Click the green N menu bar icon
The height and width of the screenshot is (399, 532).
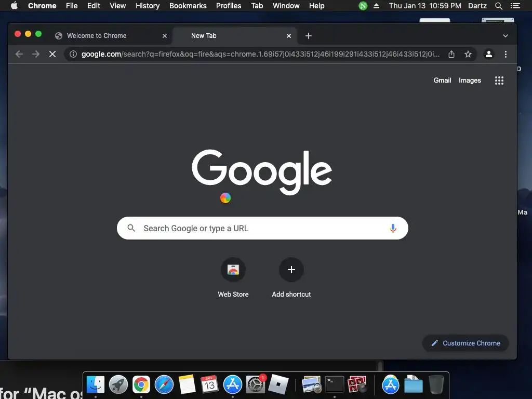(x=363, y=6)
